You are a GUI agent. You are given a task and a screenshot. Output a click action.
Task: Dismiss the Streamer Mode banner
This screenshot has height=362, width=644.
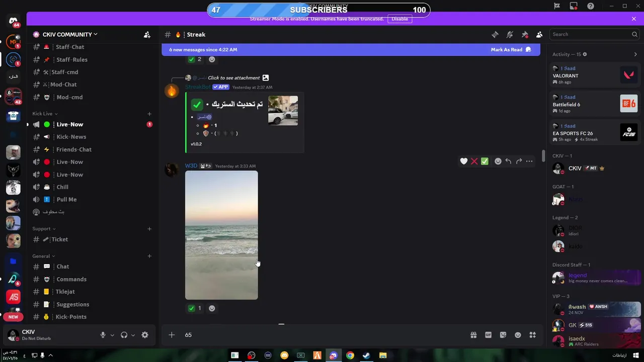click(634, 19)
